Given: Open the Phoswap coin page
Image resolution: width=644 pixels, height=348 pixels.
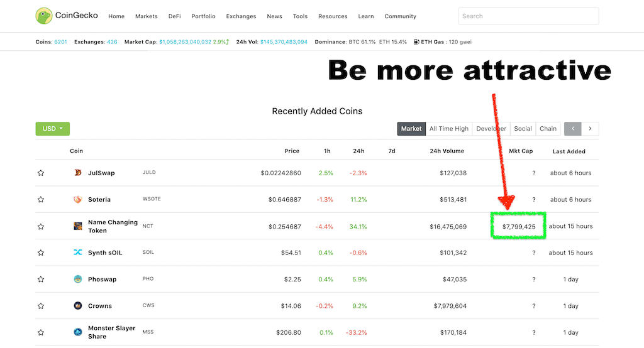Looking at the screenshot, I should [x=103, y=280].
